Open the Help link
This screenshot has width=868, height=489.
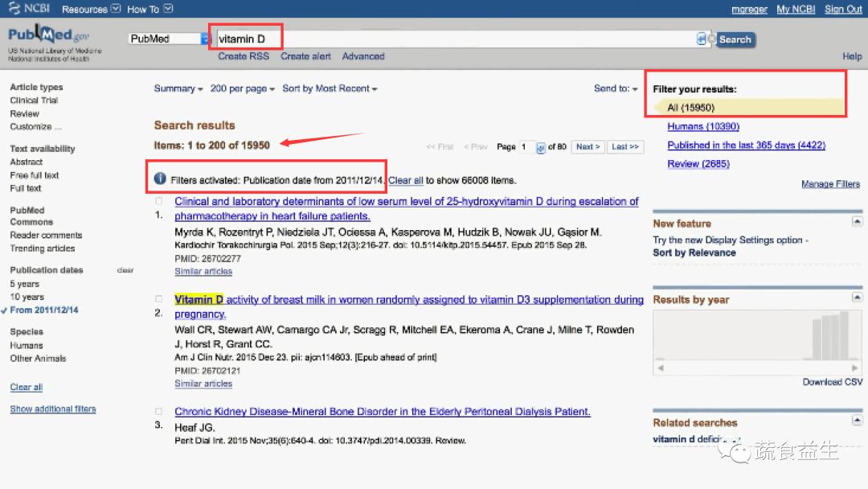point(852,56)
